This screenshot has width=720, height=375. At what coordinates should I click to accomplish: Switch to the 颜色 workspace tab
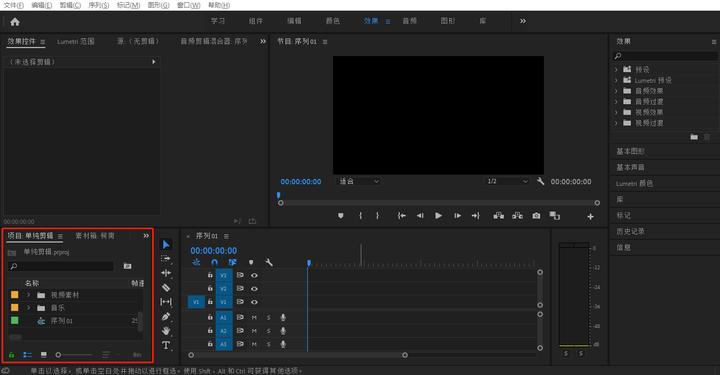[x=332, y=21]
